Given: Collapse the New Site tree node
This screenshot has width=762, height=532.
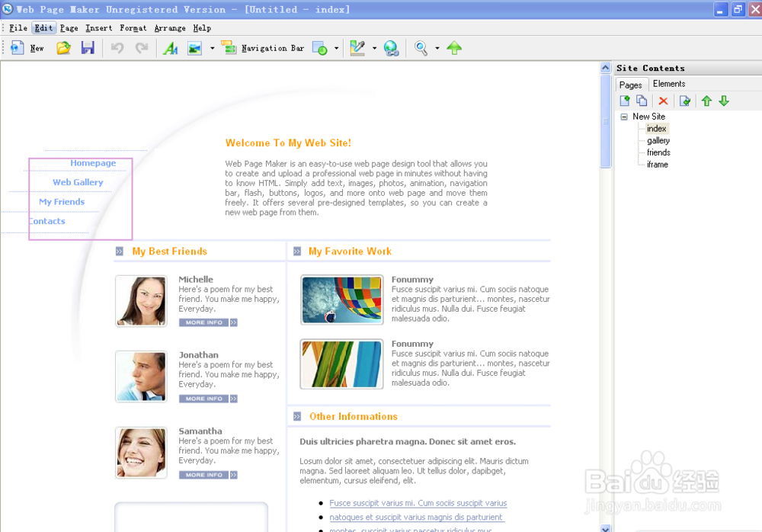Looking at the screenshot, I should pyautogui.click(x=624, y=117).
